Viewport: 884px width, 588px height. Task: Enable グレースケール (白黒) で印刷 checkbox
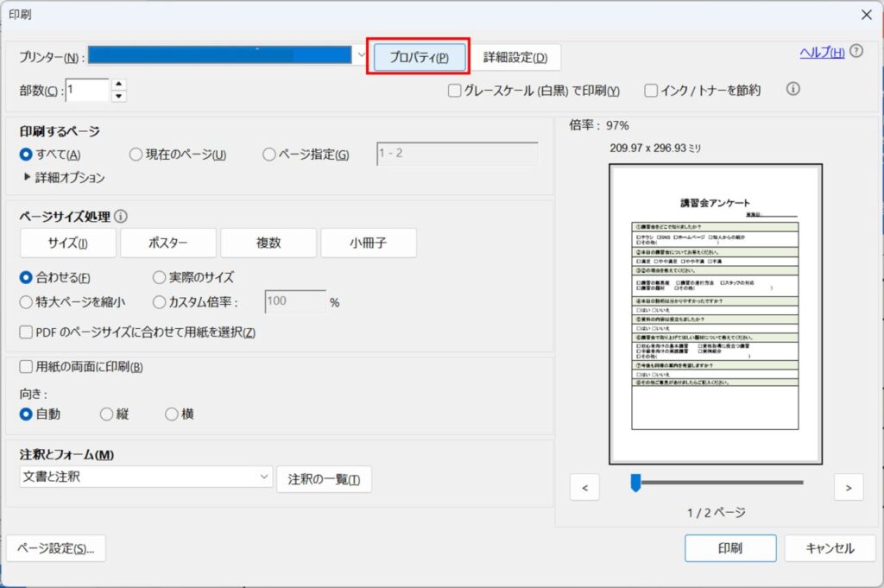[454, 90]
